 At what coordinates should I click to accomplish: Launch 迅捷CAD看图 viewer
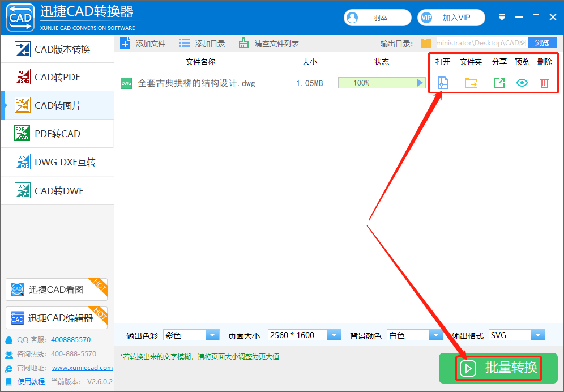[57, 289]
